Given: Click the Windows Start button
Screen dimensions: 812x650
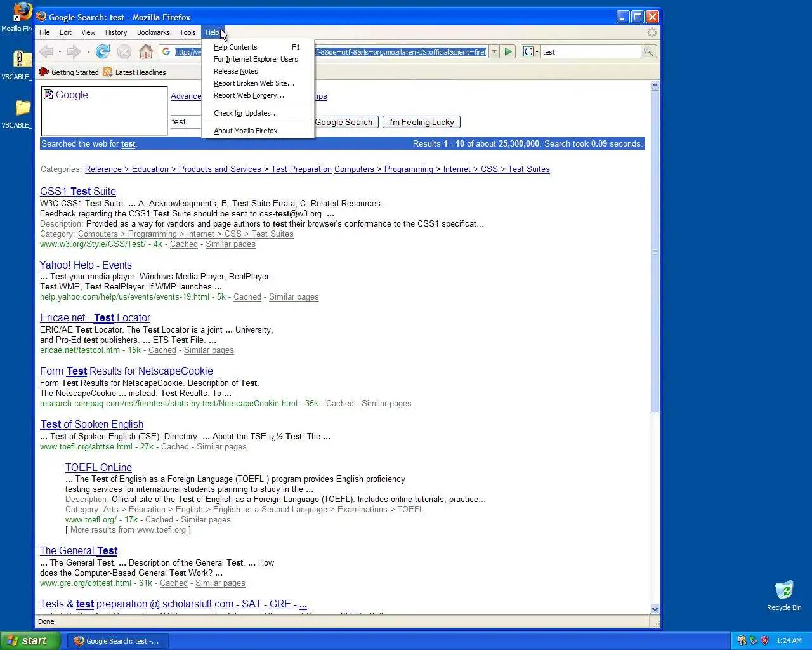Looking at the screenshot, I should click(x=30, y=640).
